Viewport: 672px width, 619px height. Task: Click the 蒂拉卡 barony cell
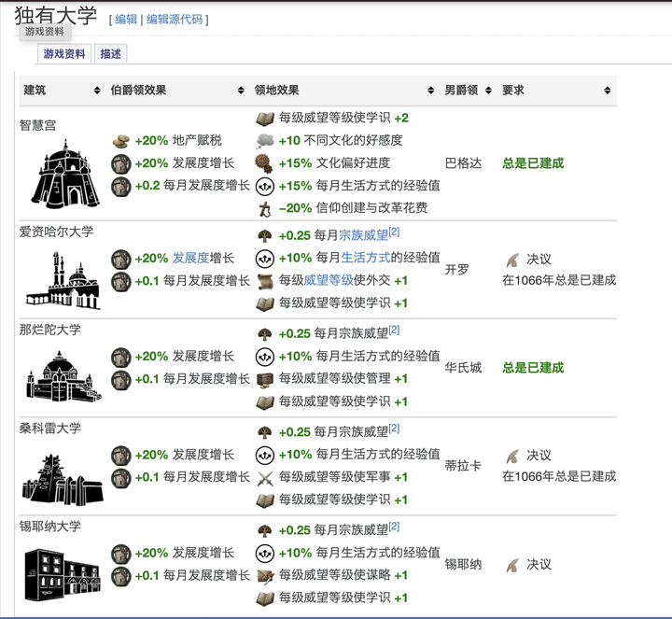click(463, 466)
